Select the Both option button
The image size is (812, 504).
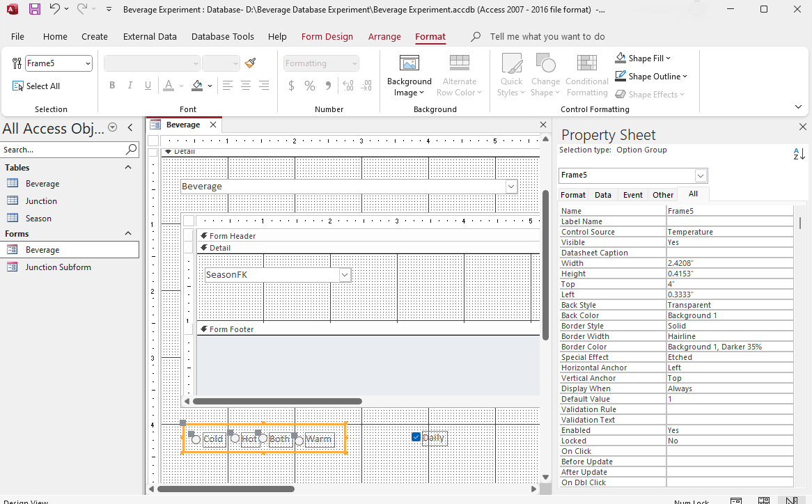[x=263, y=439]
